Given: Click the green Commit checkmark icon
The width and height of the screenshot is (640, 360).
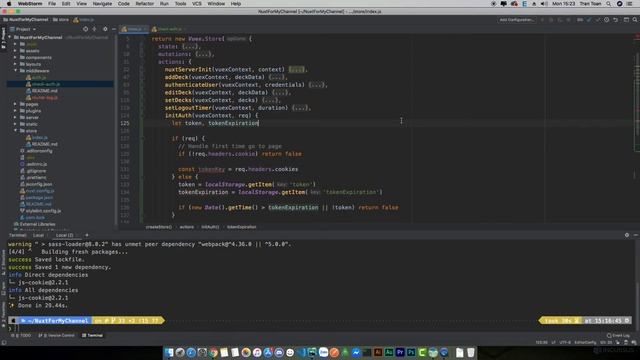Looking at the screenshot, I should point(598,20).
